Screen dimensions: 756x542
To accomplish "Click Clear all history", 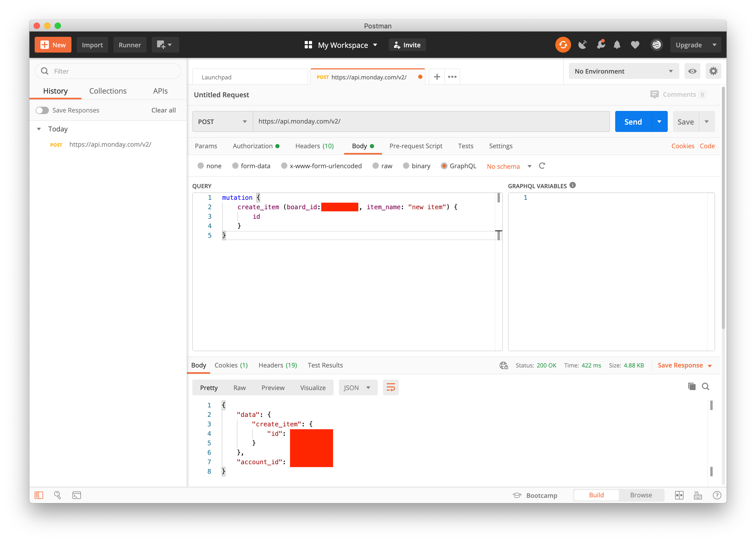I will [163, 110].
